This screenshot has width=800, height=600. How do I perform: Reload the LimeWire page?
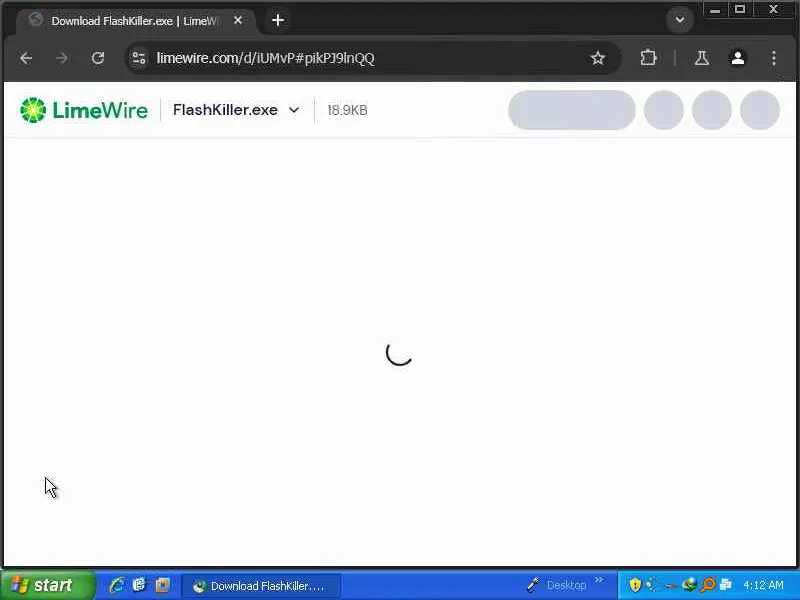(98, 58)
